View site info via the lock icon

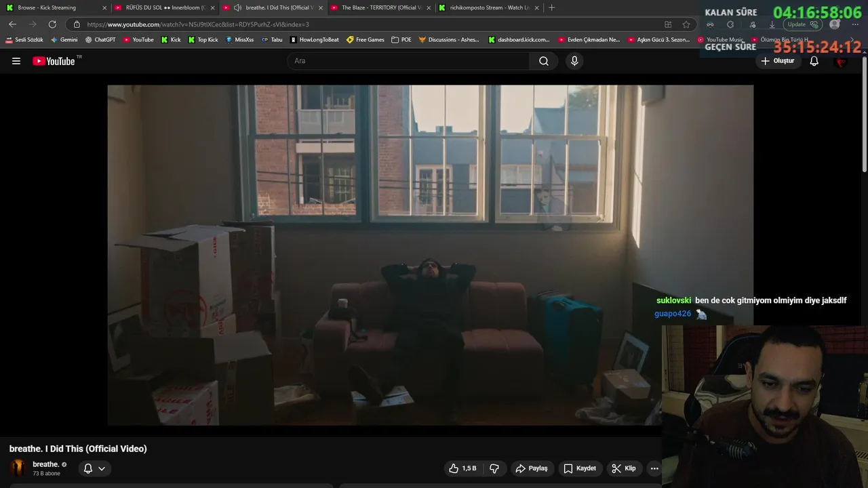click(77, 24)
